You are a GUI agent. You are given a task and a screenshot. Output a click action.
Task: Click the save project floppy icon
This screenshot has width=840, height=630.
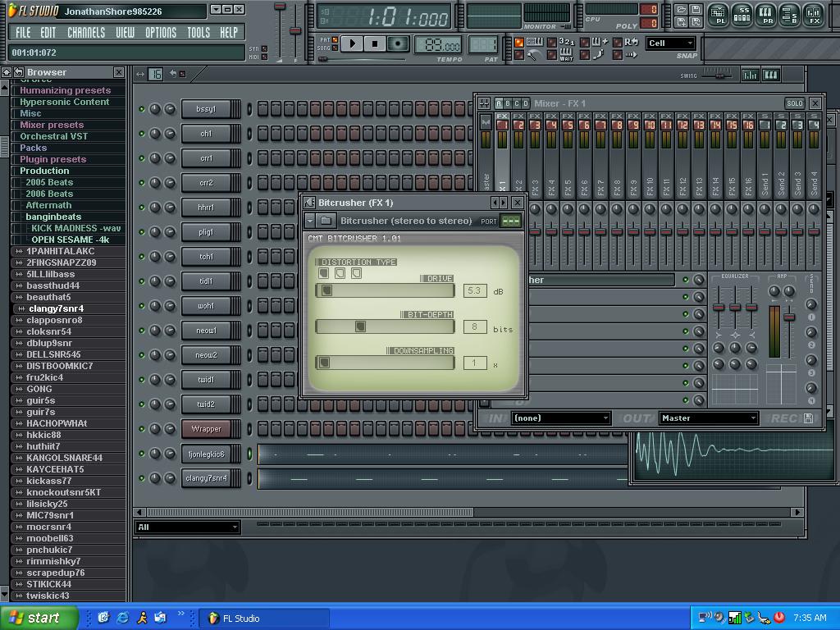(x=695, y=10)
